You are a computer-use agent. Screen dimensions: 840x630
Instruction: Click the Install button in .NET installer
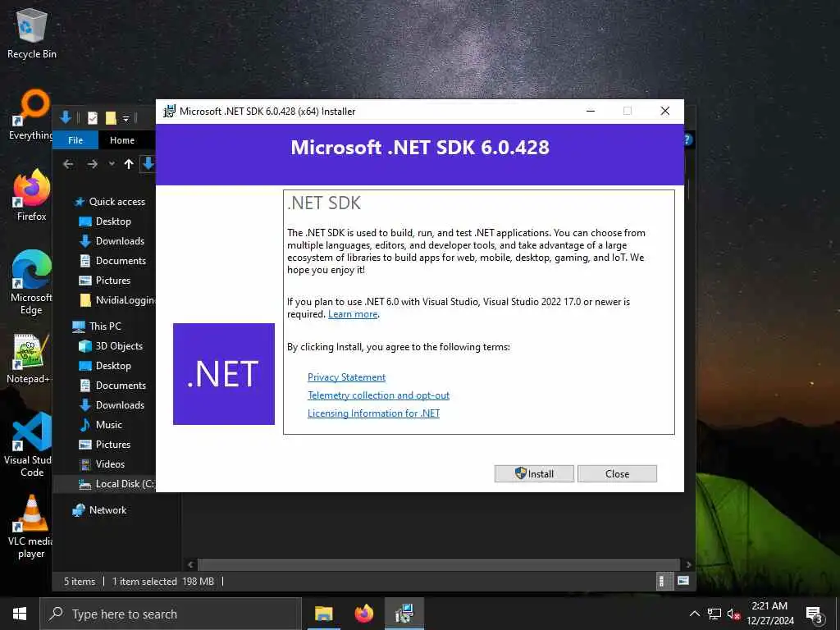[534, 473]
